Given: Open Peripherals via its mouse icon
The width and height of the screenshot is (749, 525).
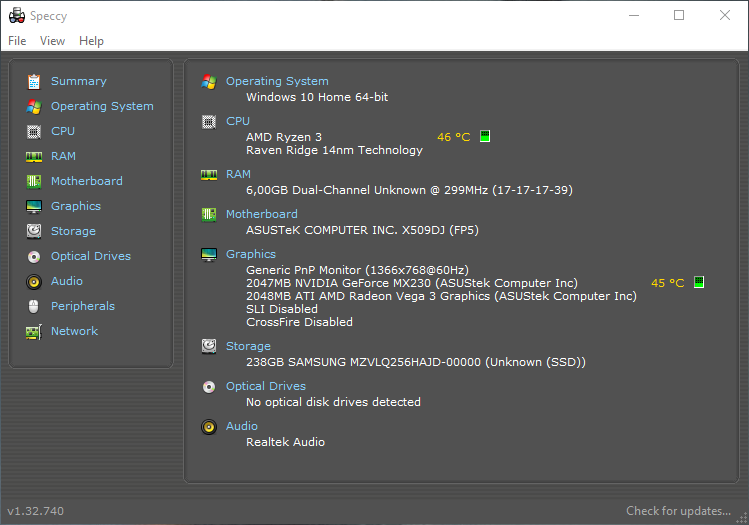Looking at the screenshot, I should [33, 306].
